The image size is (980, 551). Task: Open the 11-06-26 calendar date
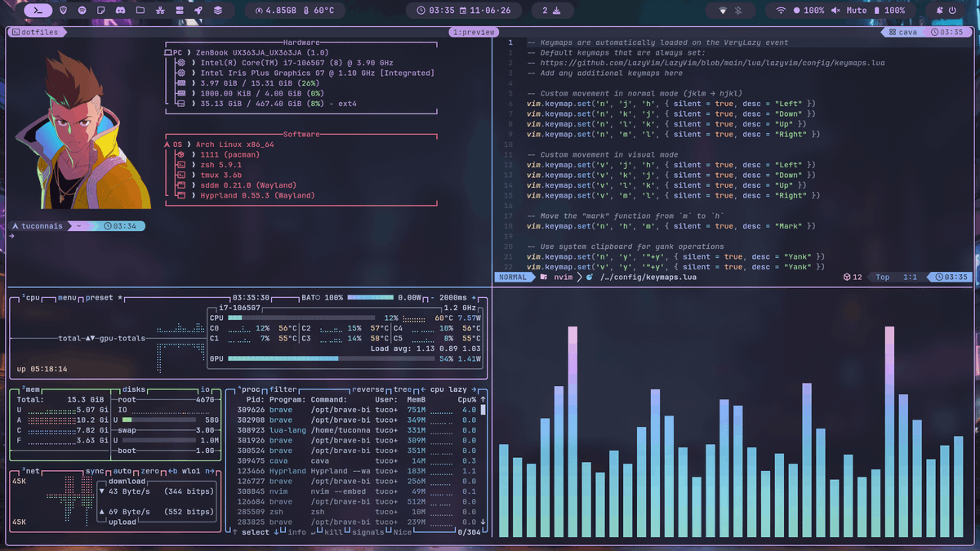[x=485, y=11]
